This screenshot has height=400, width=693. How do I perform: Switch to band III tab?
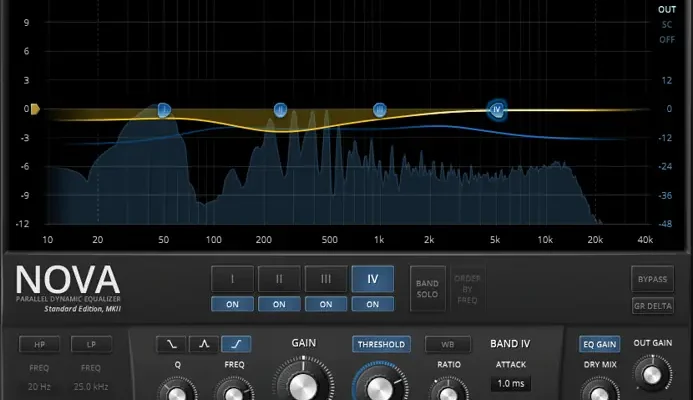pos(326,279)
